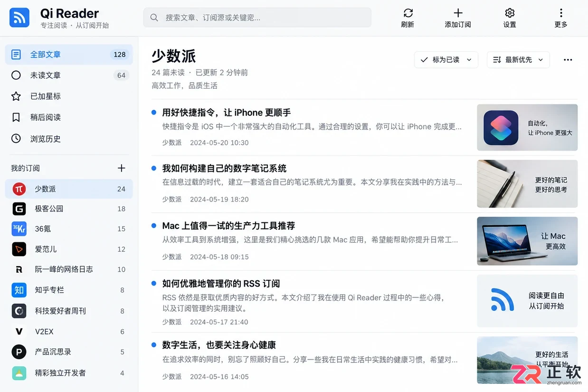Click the RSS thumbnail 阅读更自由

(x=527, y=301)
